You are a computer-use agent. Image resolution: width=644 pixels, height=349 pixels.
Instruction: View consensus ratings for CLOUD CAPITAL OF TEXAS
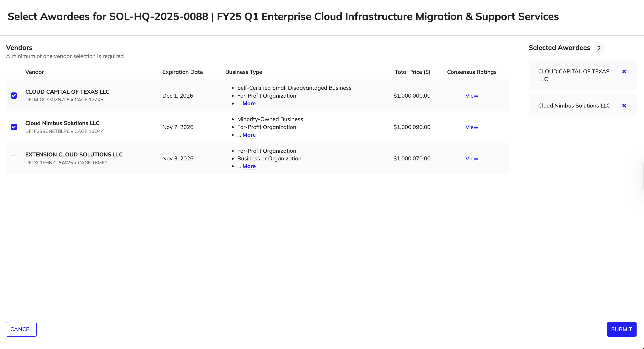(x=471, y=96)
